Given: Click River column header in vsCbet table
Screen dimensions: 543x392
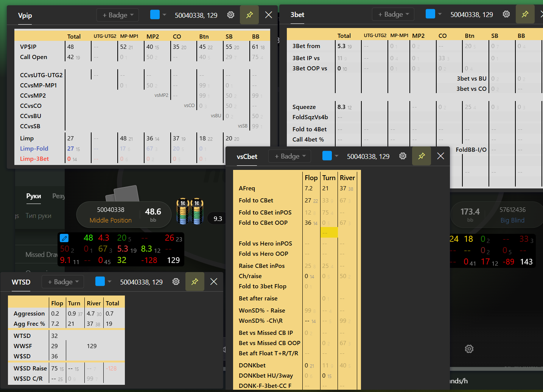Looking at the screenshot, I should tap(347, 178).
